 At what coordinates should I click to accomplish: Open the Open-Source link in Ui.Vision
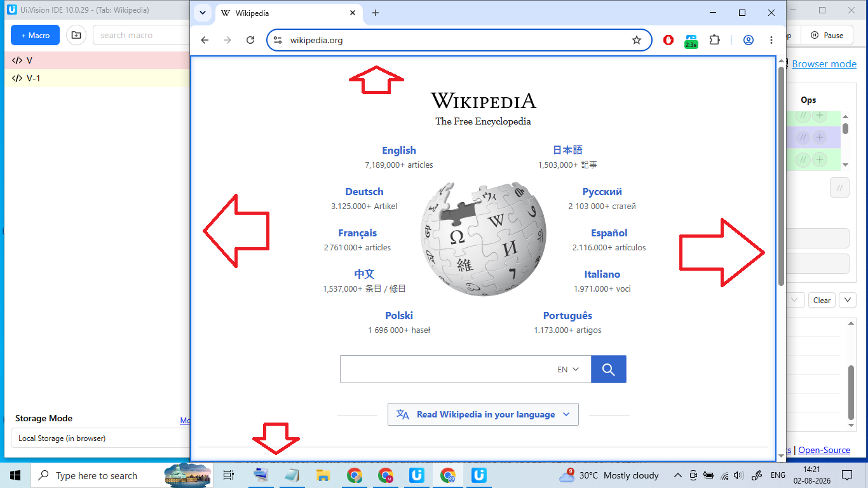(824, 450)
